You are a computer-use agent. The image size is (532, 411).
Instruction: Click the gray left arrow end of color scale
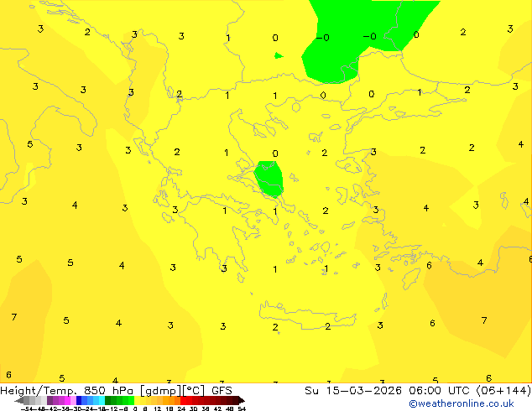tap(19, 401)
